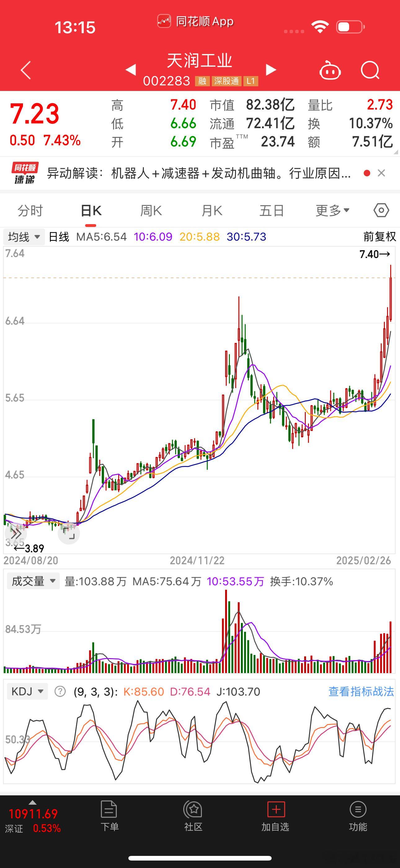Change 前复权 adjustment mode
Viewport: 400px width, 868px height.
tap(380, 237)
